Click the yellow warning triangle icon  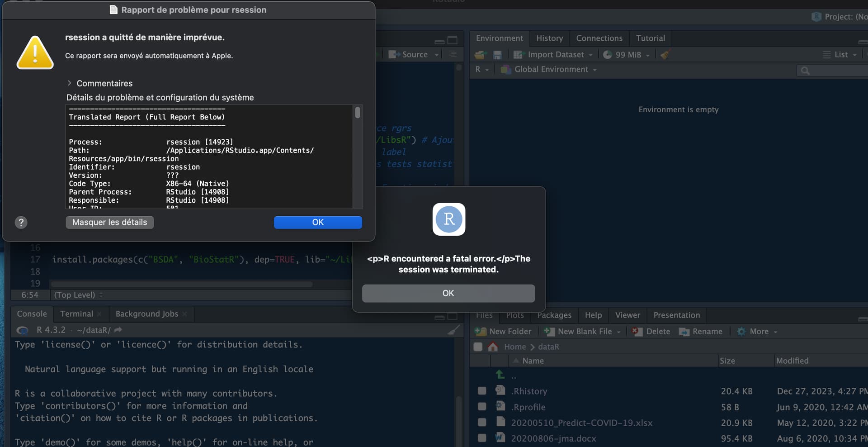click(x=35, y=53)
